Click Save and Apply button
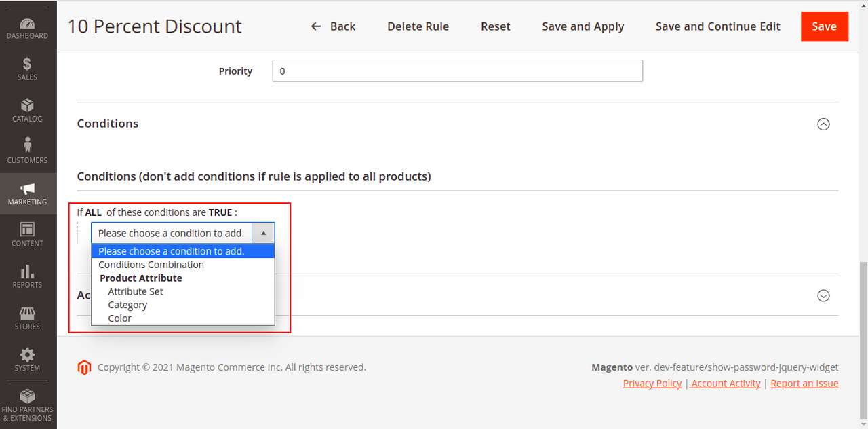 click(583, 26)
